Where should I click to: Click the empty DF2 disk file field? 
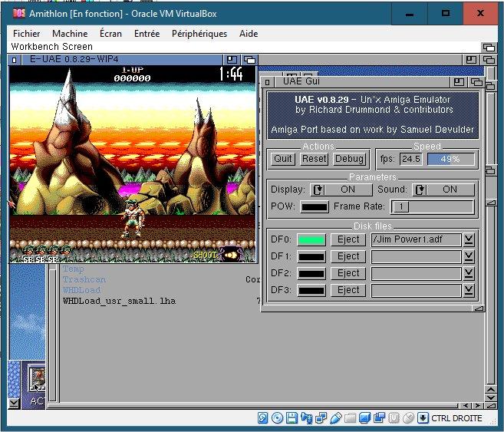(416, 273)
